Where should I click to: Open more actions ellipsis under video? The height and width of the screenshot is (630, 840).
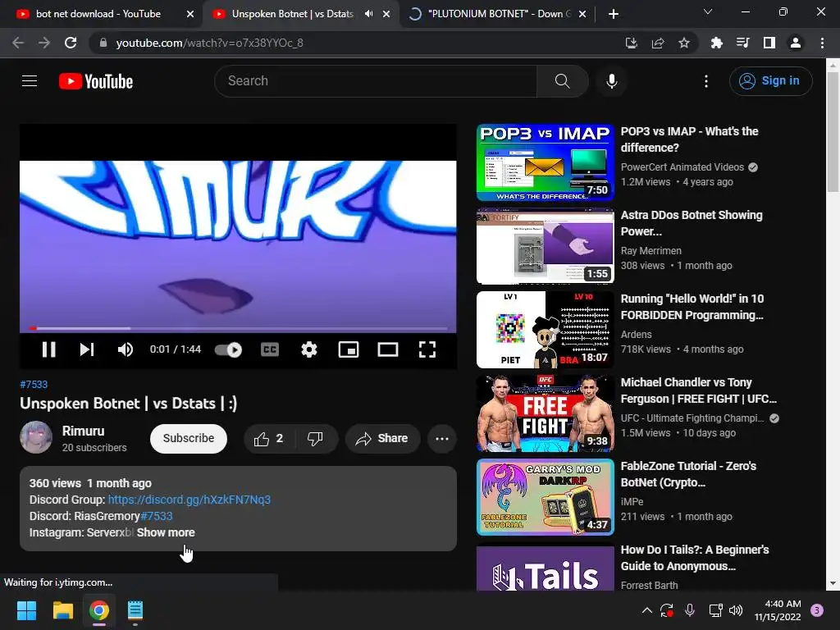(x=442, y=439)
